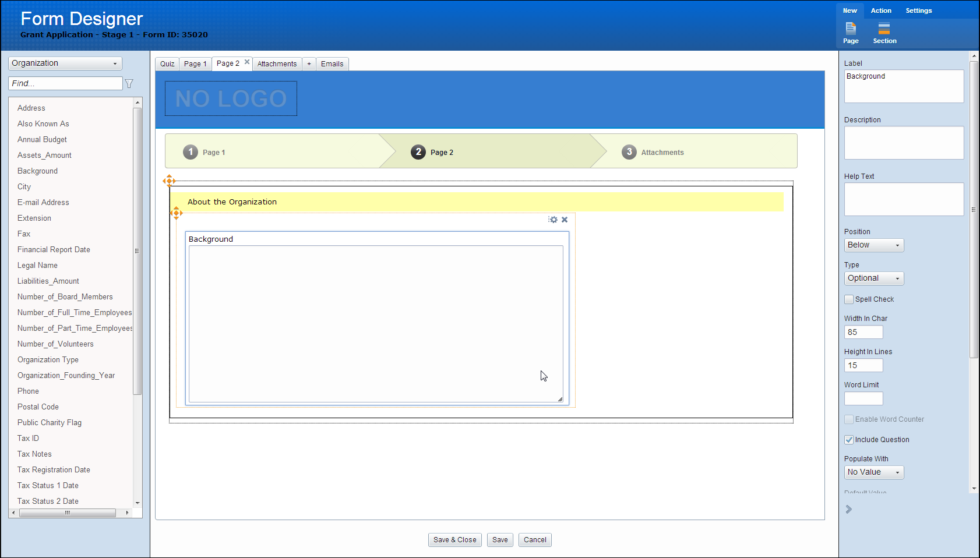Screen dimensions: 980x558
Task: Click the section move handle icon
Action: point(169,181)
